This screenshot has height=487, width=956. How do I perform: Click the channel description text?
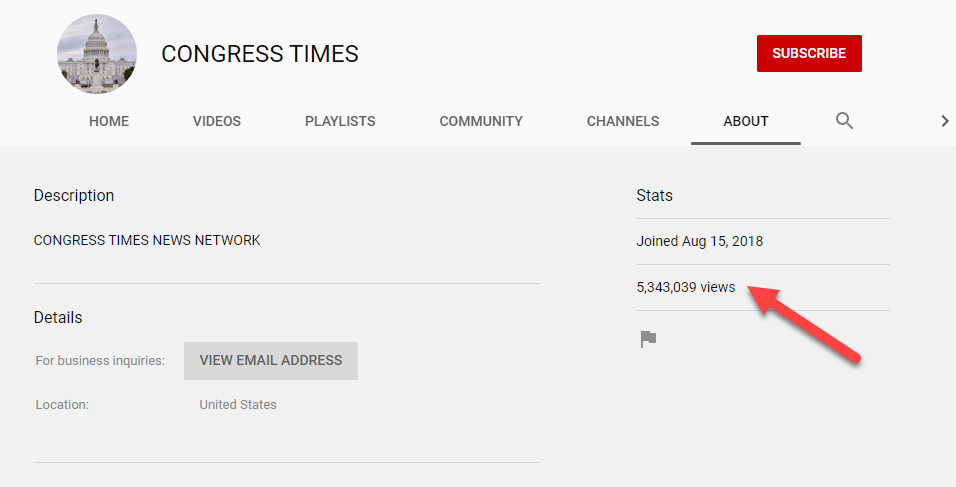(147, 240)
